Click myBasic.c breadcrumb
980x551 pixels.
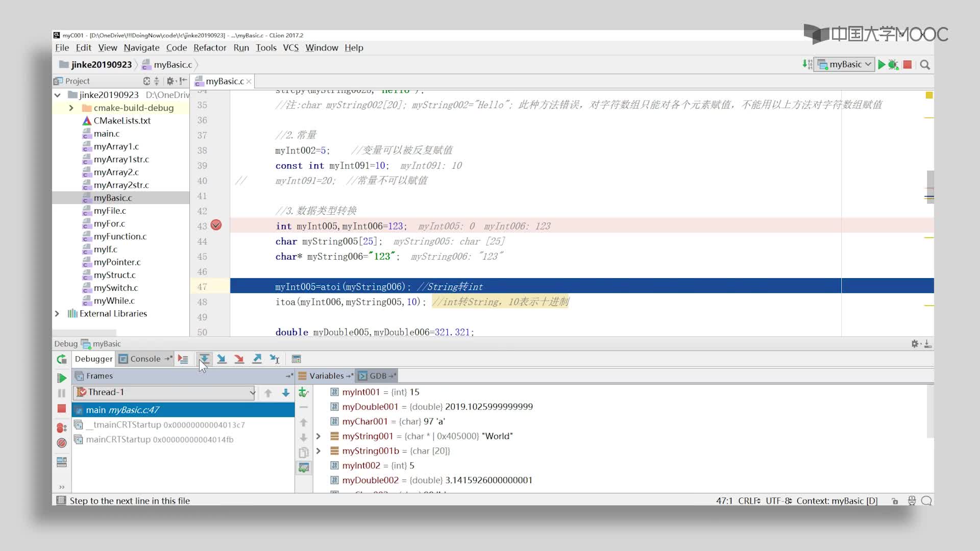click(167, 65)
